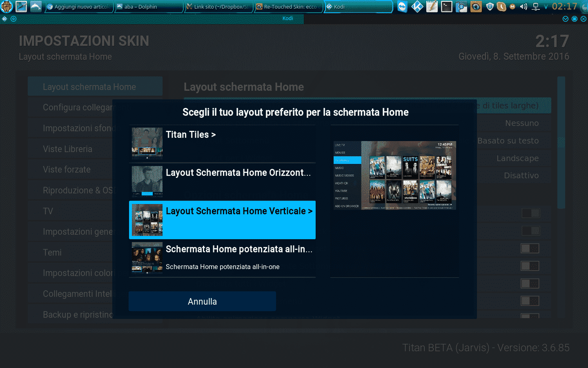588x368 pixels.
Task: Choose Layout Schermata Home Verticale
Action: pyautogui.click(x=222, y=220)
